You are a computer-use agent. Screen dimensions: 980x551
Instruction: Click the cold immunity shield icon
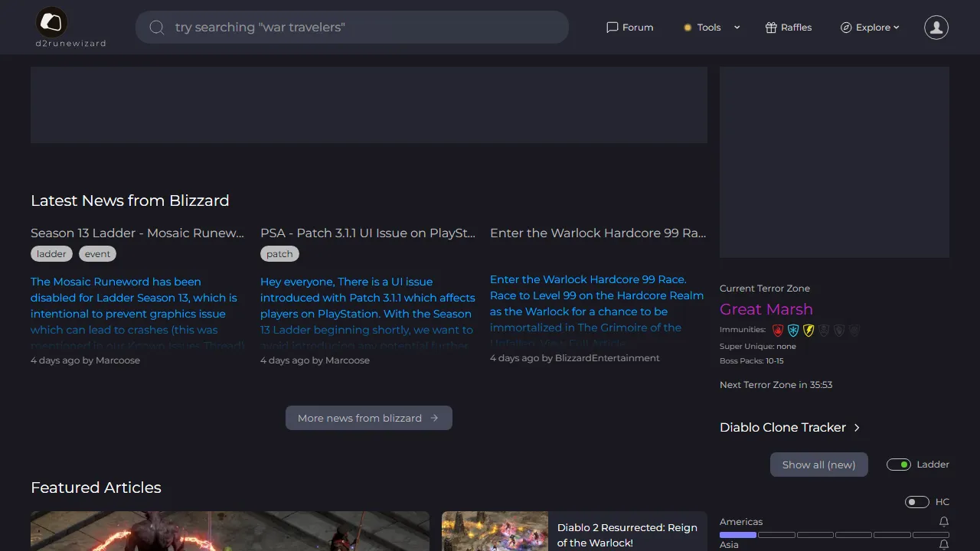point(793,330)
